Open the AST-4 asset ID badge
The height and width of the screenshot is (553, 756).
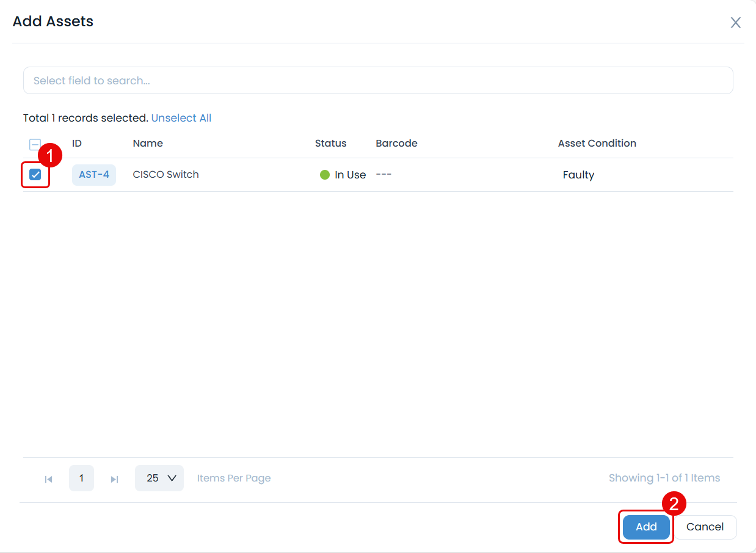click(x=94, y=175)
